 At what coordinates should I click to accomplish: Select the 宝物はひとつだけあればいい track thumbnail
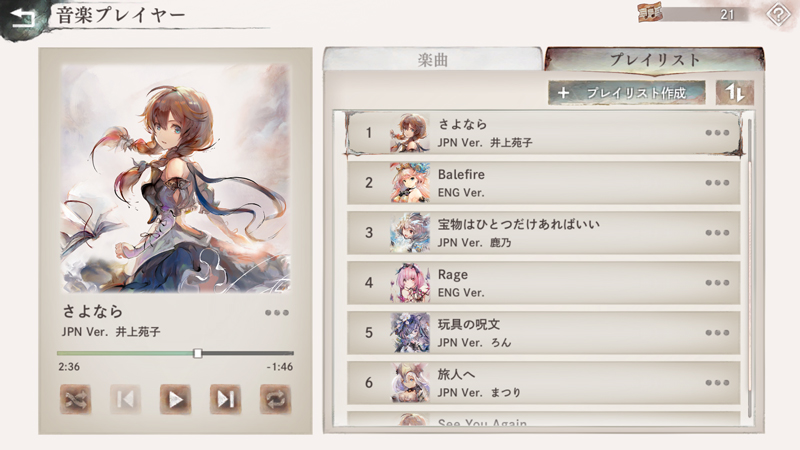(410, 233)
